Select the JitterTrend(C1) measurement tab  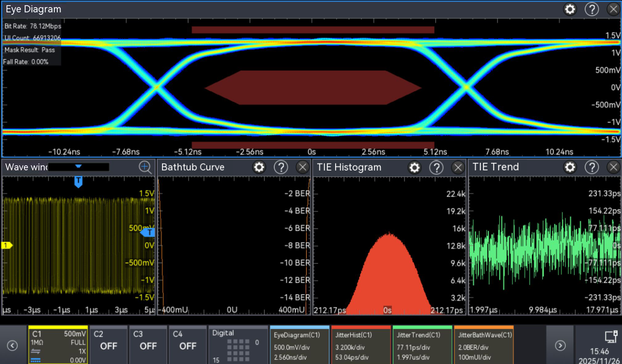[x=422, y=345]
